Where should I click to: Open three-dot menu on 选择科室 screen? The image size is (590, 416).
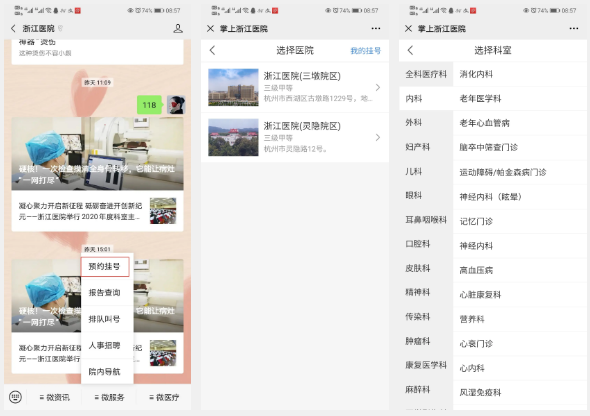click(x=573, y=29)
